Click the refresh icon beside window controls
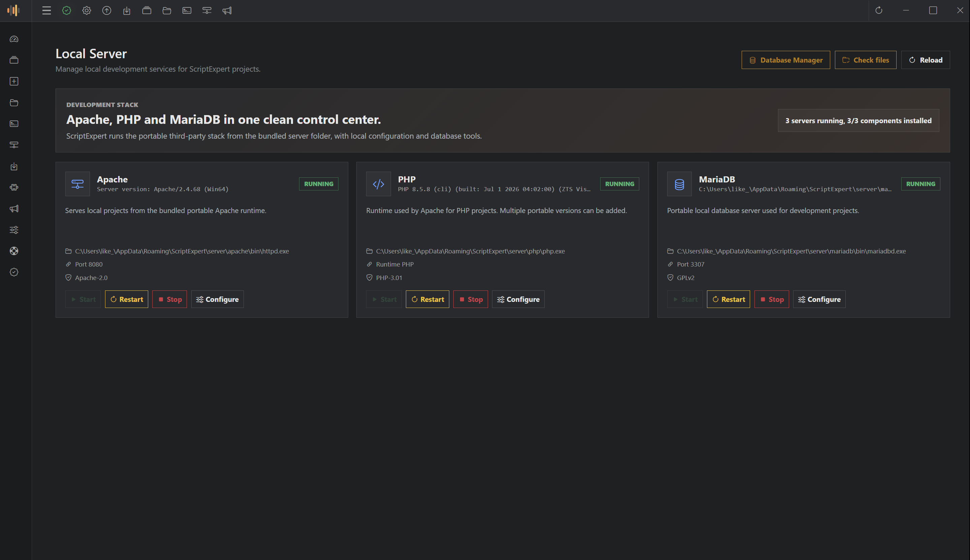 tap(879, 10)
